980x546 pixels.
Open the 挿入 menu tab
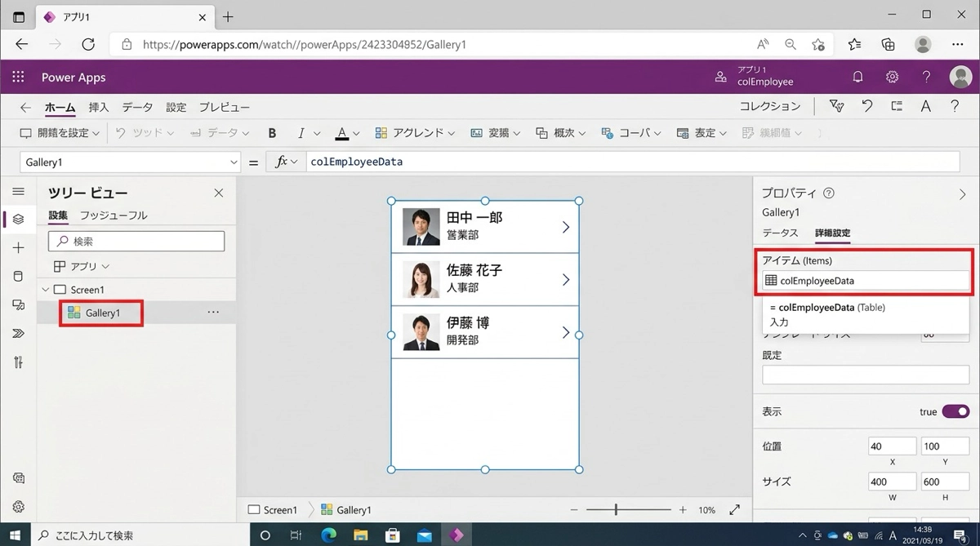pos(98,107)
